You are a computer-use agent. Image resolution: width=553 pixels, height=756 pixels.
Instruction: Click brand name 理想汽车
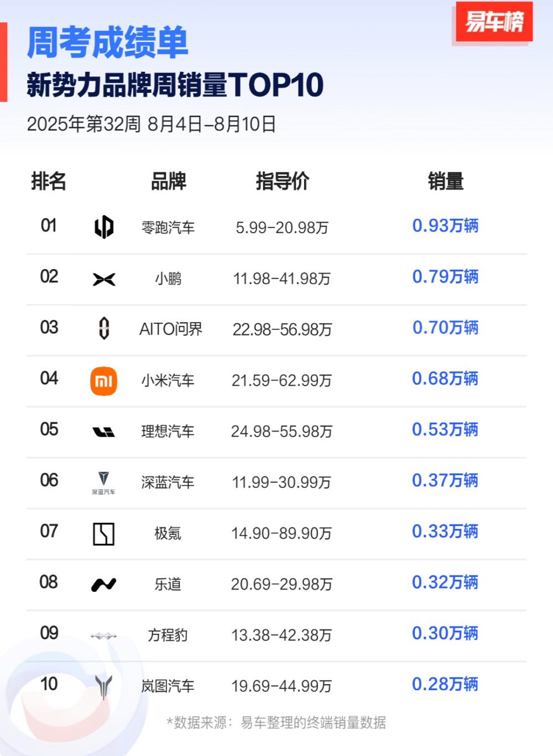pos(168,431)
